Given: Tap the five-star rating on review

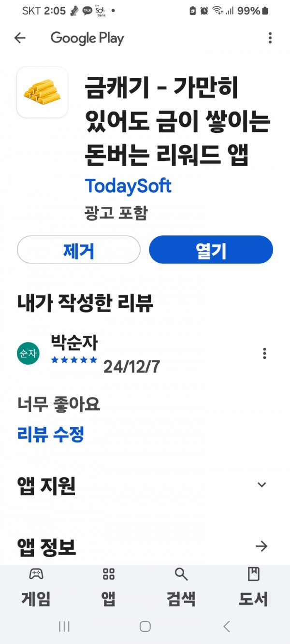Looking at the screenshot, I should point(74,360).
